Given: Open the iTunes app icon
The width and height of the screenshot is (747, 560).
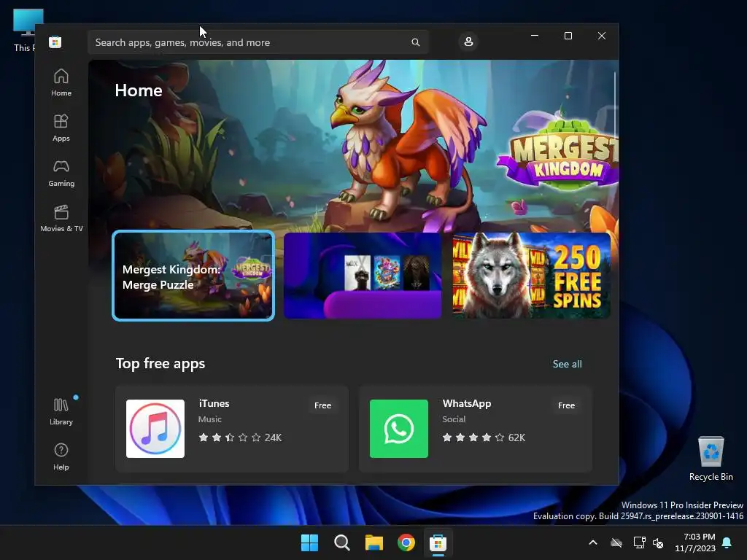Looking at the screenshot, I should (x=155, y=429).
